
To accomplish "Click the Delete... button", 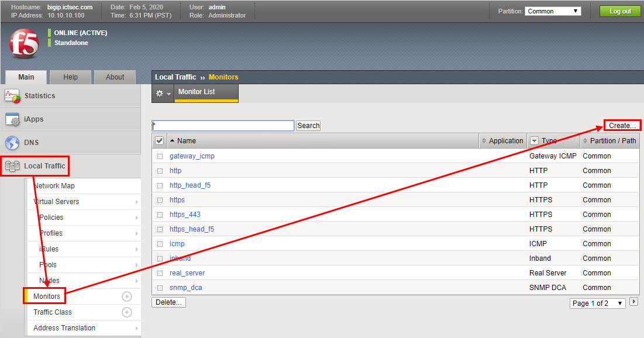I will pyautogui.click(x=168, y=302).
